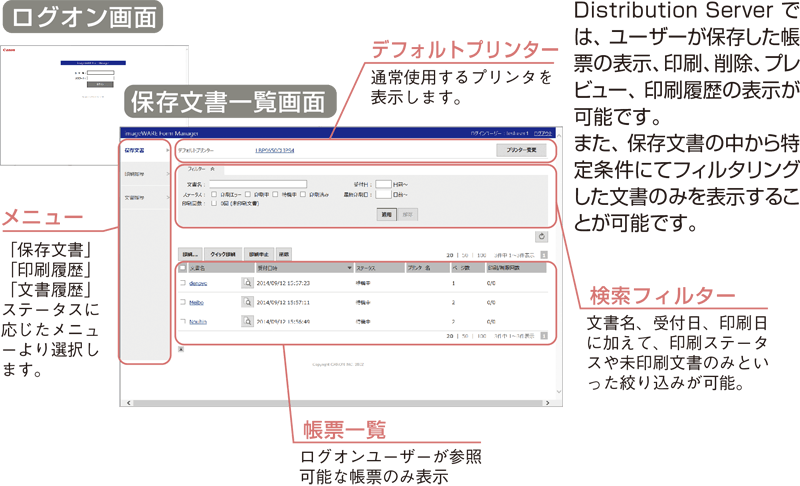Click the プリンター名 column header

coord(427,268)
